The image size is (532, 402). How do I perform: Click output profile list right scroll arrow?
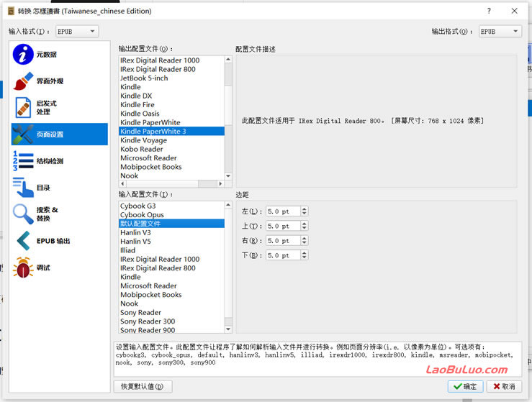[220, 183]
